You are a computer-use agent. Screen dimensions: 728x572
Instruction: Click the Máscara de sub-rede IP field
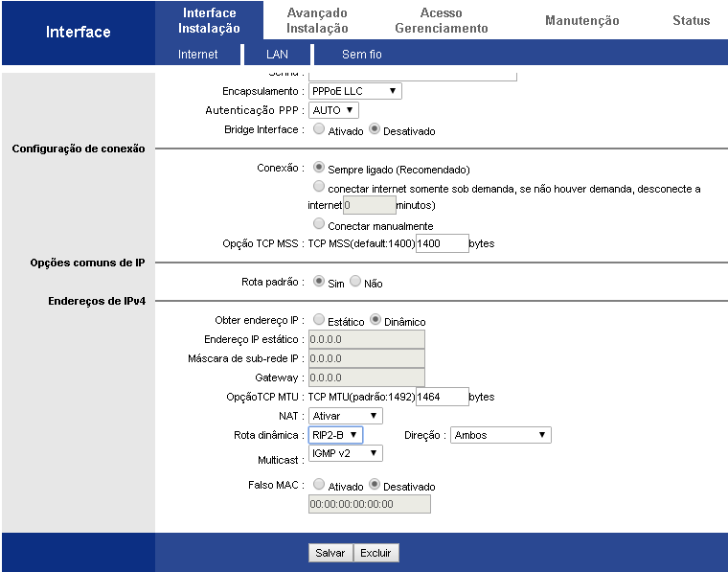click(x=367, y=358)
